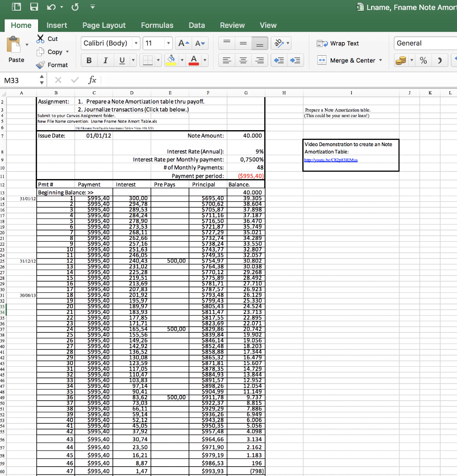Open the Quick Access Toolbar customize arrow
Screen dimensions: 457x476
coord(92,7)
